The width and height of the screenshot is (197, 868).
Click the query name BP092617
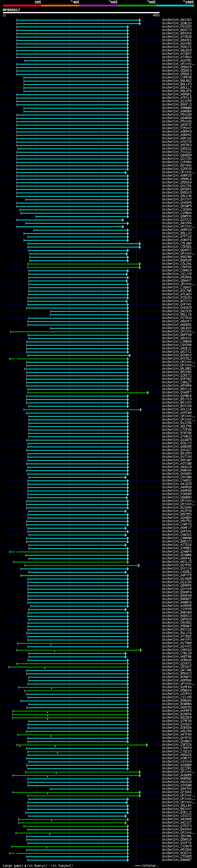click(x=11, y=10)
